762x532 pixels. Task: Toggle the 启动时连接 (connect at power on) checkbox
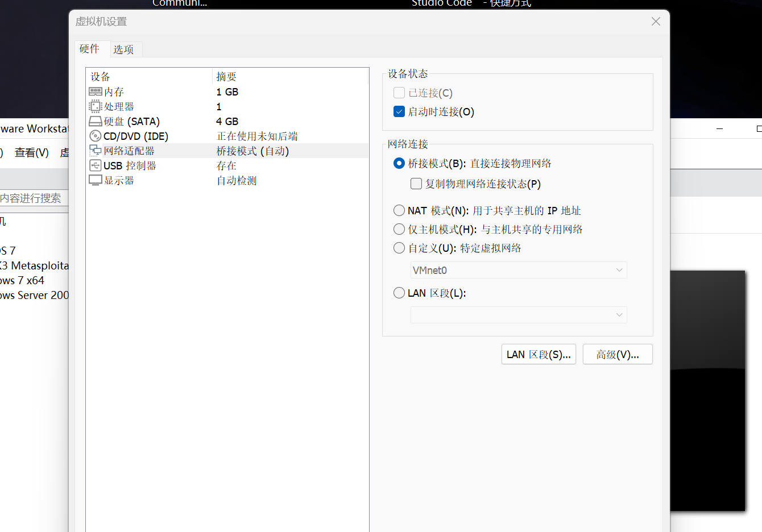tap(399, 112)
